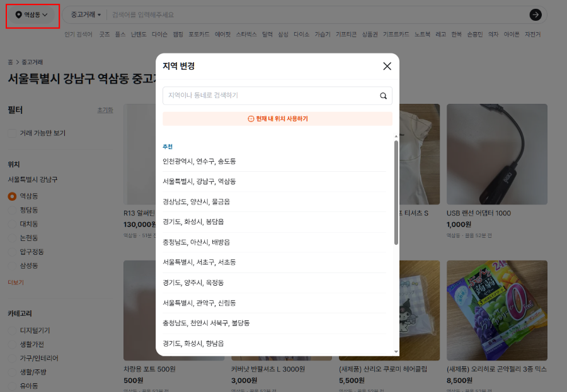Expand 더보기 to show more neighborhoods

(14, 283)
